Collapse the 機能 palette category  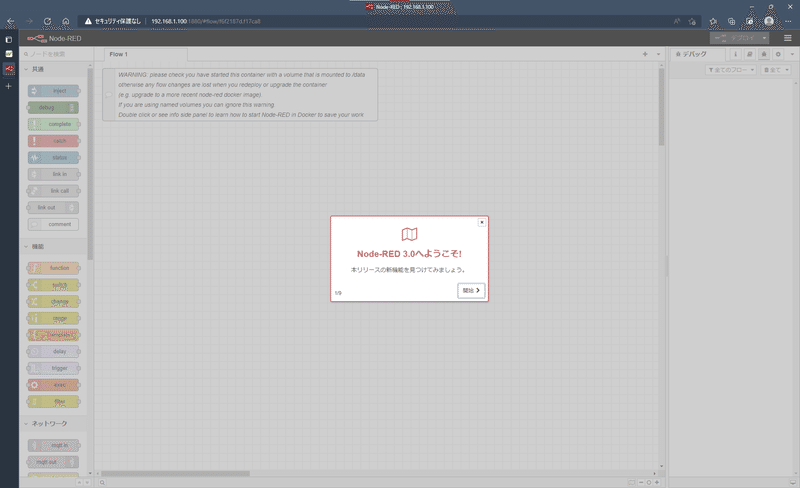(x=54, y=247)
